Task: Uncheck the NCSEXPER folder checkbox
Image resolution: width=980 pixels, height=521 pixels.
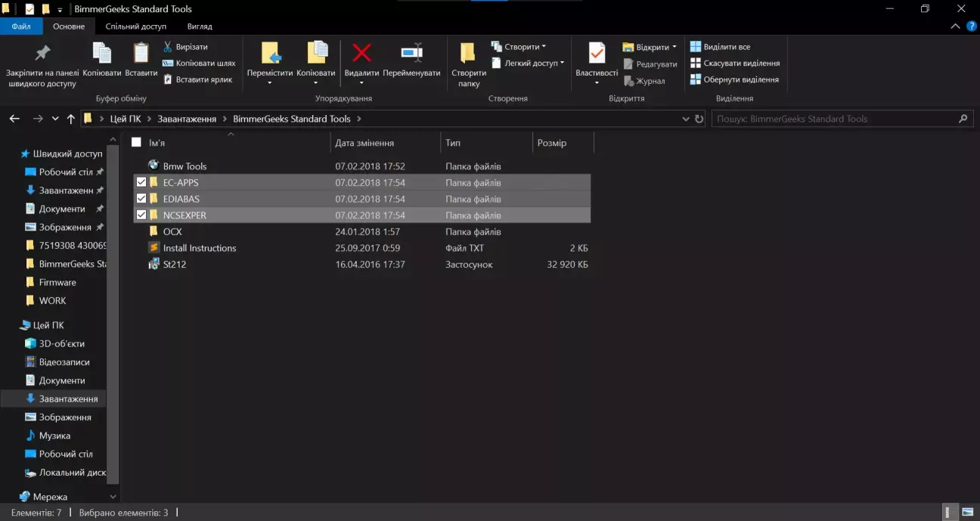Action: (x=141, y=216)
